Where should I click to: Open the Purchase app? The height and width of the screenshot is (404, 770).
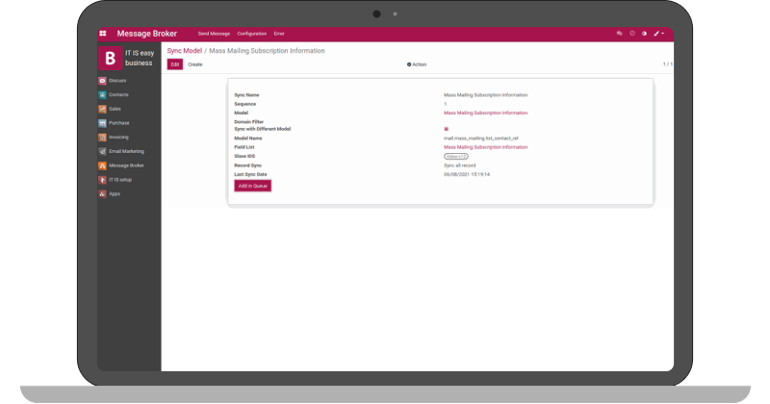click(119, 122)
